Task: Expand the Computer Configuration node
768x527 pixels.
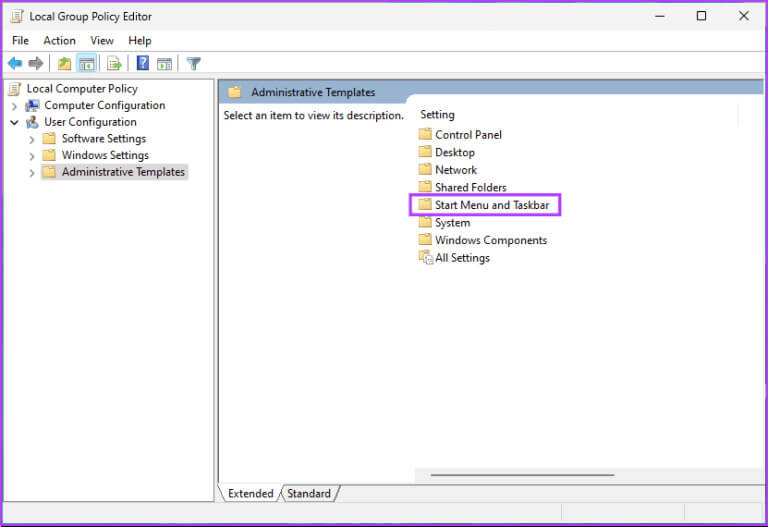Action: click(x=14, y=106)
